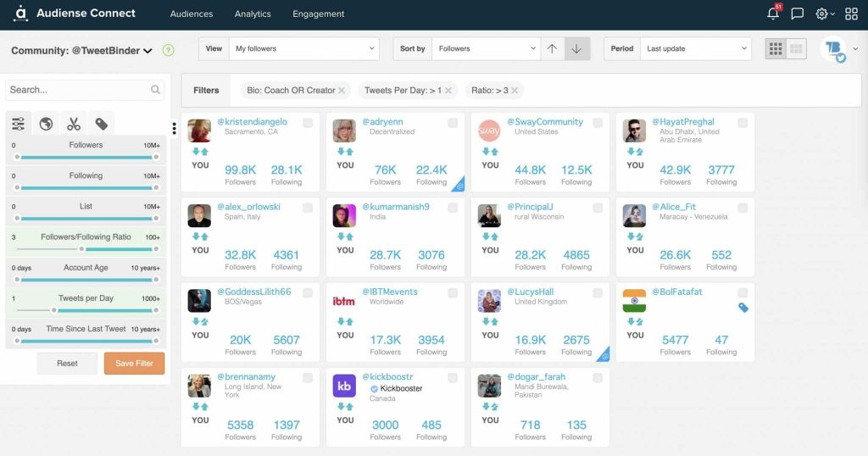Image resolution: width=868 pixels, height=456 pixels.
Task: Open the chat messages icon
Action: point(797,14)
